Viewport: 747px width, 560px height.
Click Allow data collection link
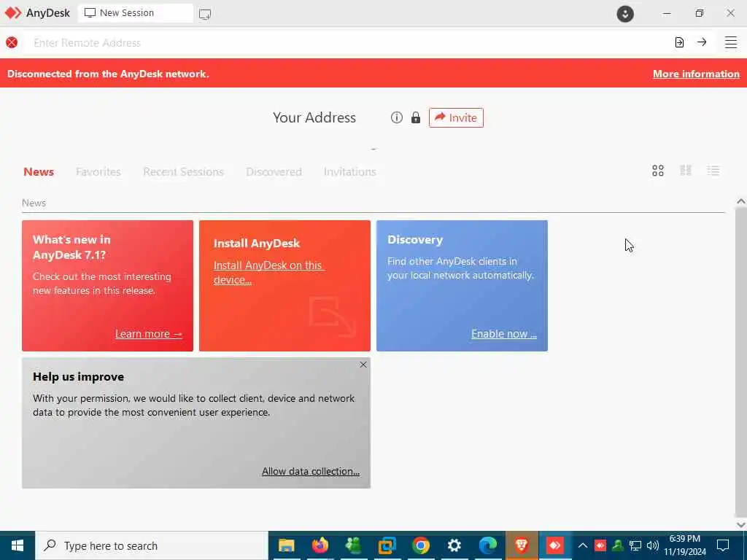311,471
